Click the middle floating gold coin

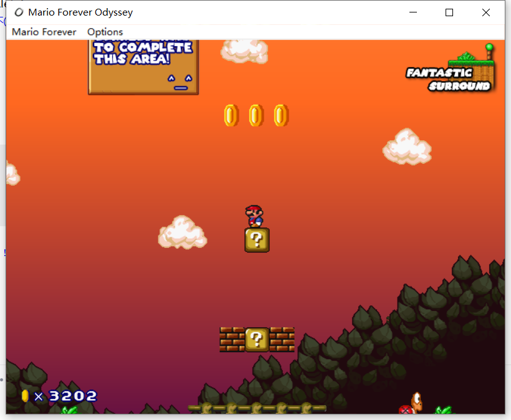(x=256, y=115)
